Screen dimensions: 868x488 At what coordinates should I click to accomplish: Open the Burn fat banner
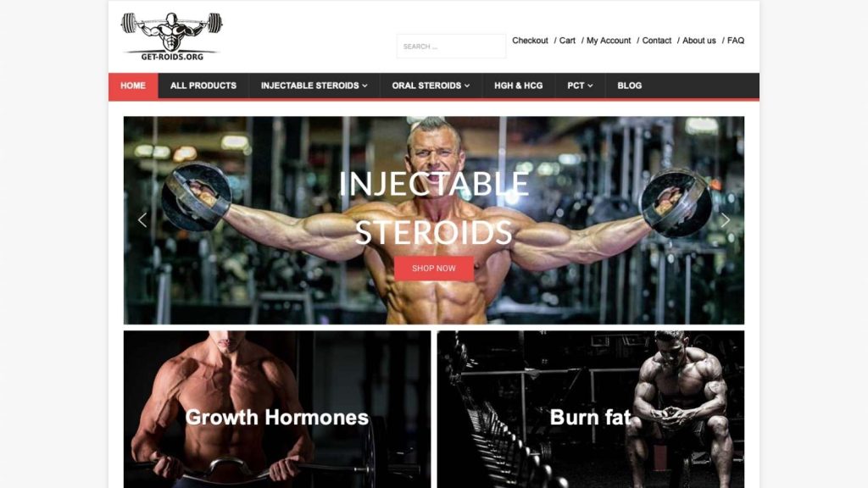[x=591, y=409]
